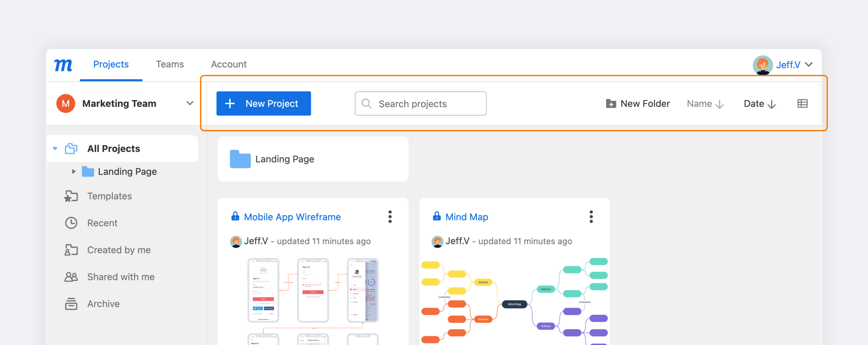Viewport: 868px width, 345px height.
Task: Open the Account tab
Action: point(229,64)
